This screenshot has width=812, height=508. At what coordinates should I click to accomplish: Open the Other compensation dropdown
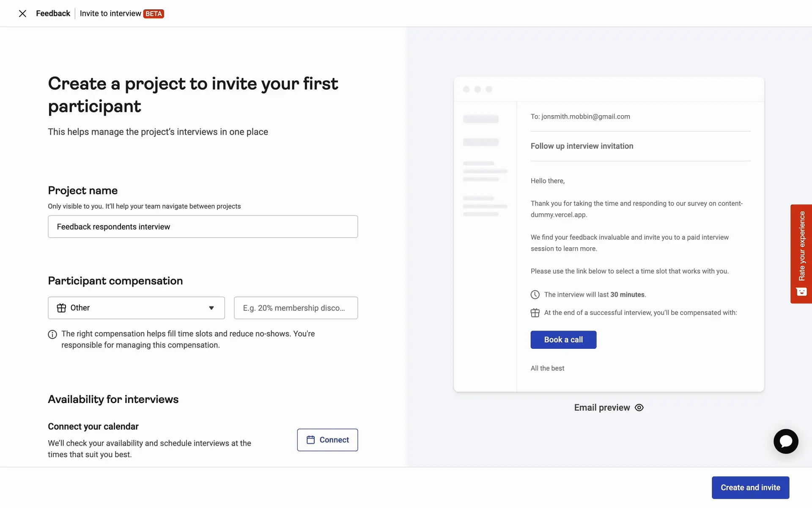[136, 308]
